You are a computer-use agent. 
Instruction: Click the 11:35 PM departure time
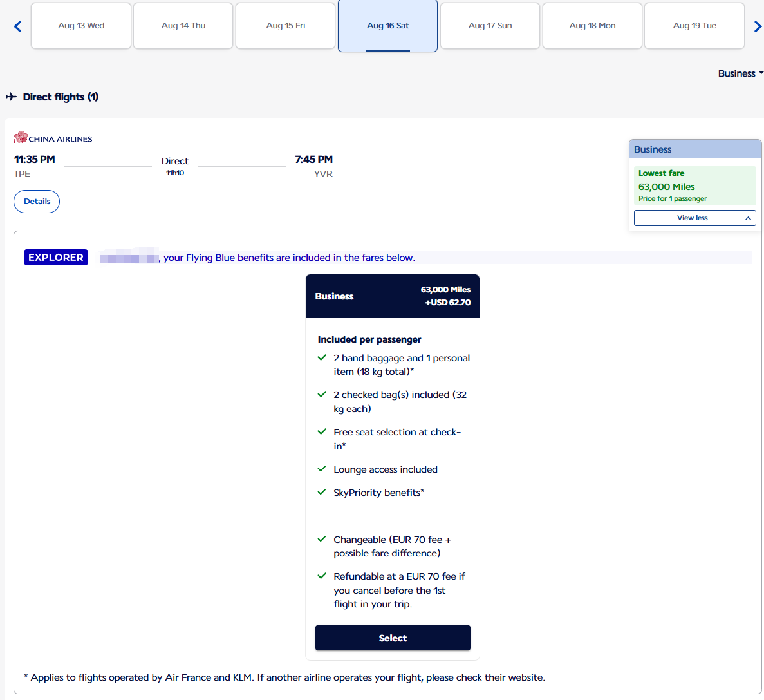pyautogui.click(x=35, y=160)
